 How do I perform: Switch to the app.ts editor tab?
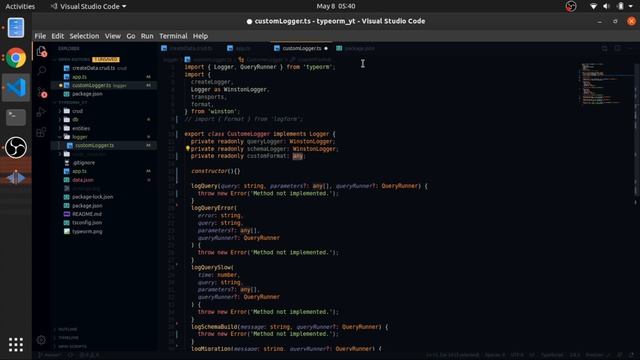coord(243,48)
